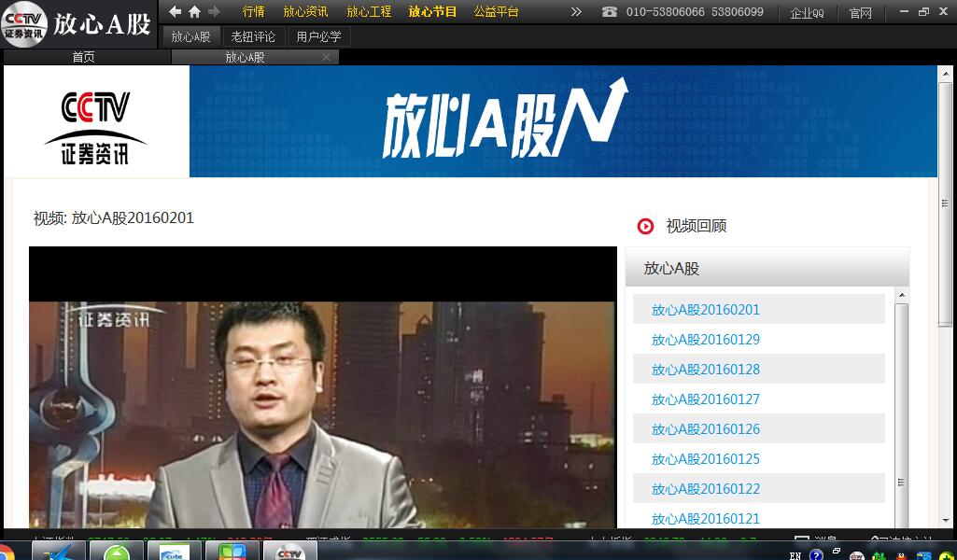
Task: Open the colorful tiles app in taskbar
Action: click(x=232, y=551)
